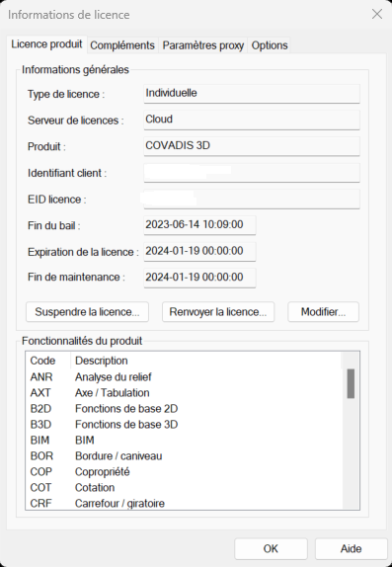392x567 pixels.
Task: Click the Expiration de la licence field
Action: pyautogui.click(x=199, y=251)
